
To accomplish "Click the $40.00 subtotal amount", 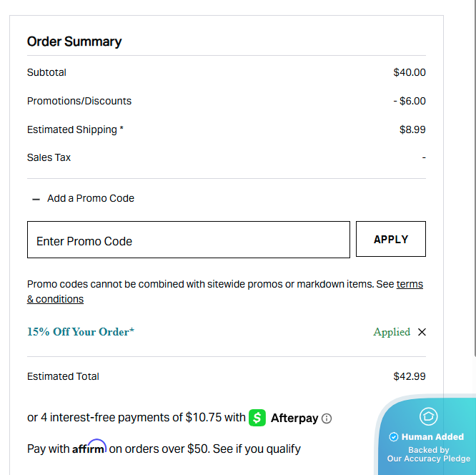I will (410, 72).
